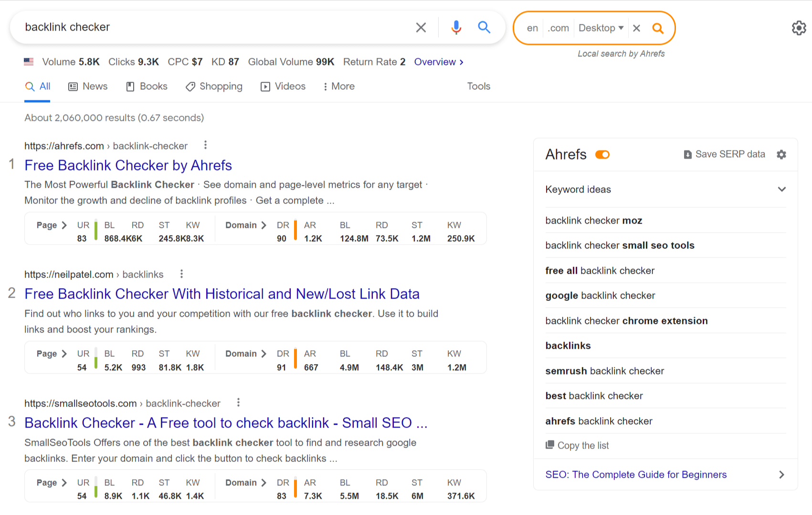This screenshot has width=812, height=515.
Task: Click the Save SERP data icon
Action: (x=688, y=154)
